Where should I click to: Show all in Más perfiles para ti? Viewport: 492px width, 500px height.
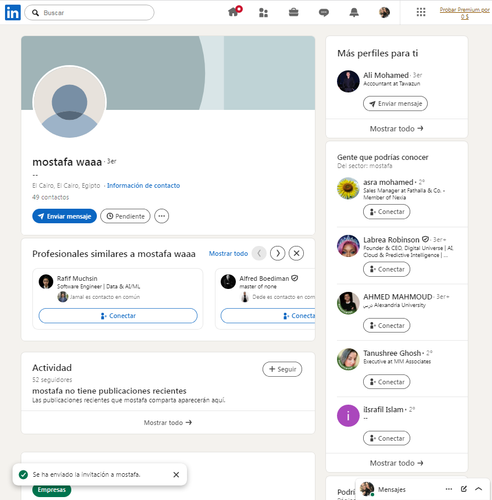(x=397, y=129)
